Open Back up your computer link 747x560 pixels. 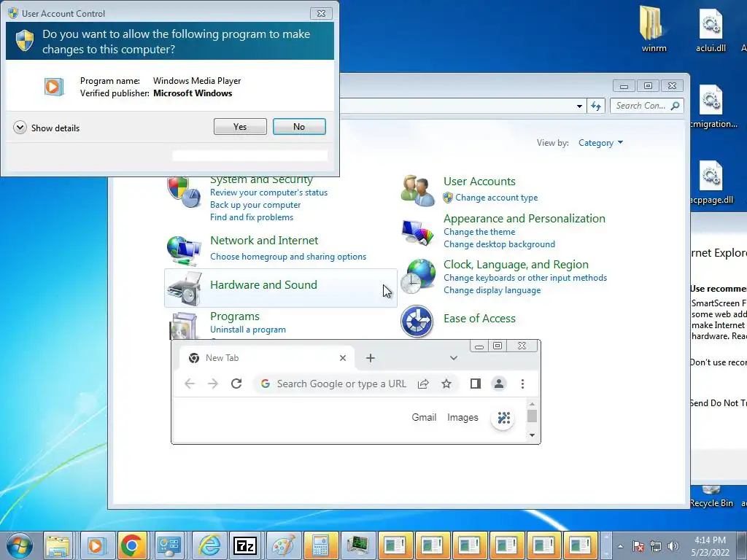click(x=255, y=205)
